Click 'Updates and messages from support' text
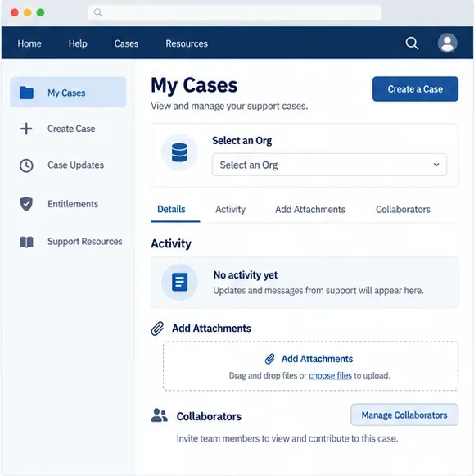The height and width of the screenshot is (476, 474). click(x=318, y=291)
